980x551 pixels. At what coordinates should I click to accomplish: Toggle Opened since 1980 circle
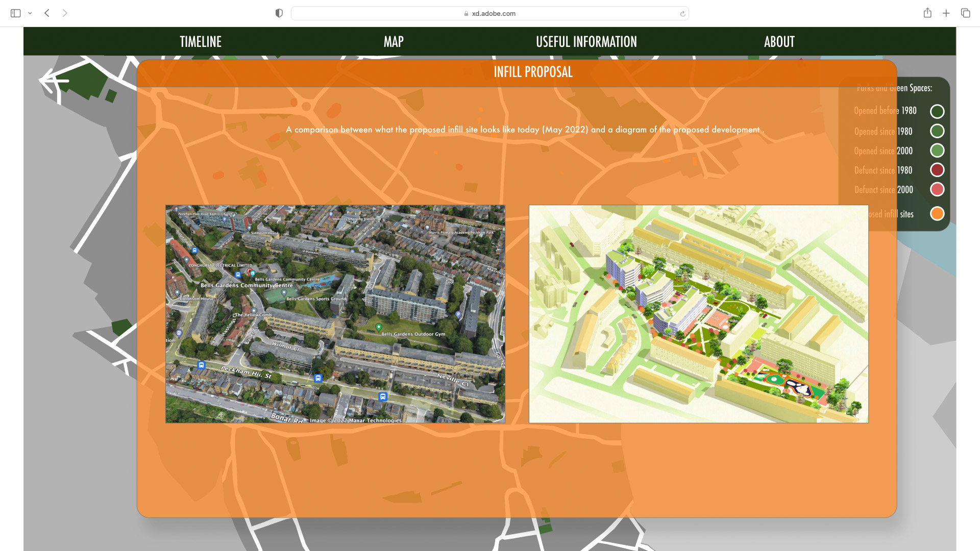(x=937, y=131)
